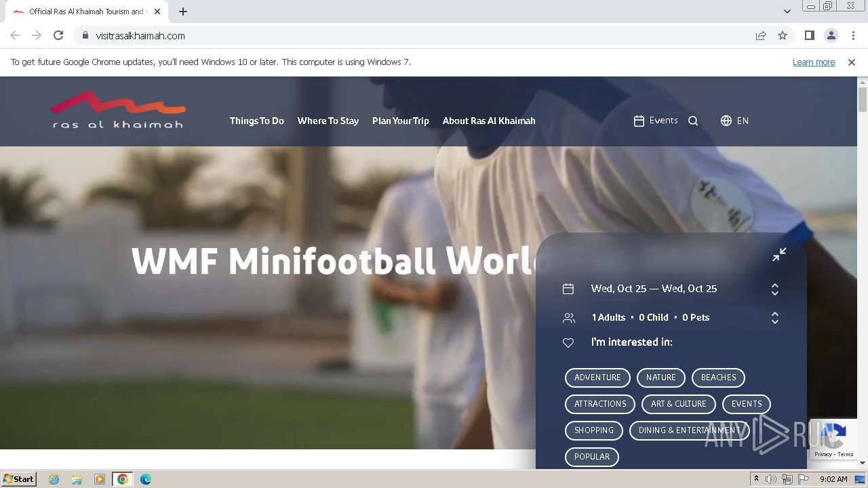Click the Windows Start button
The height and width of the screenshot is (488, 868).
18,479
